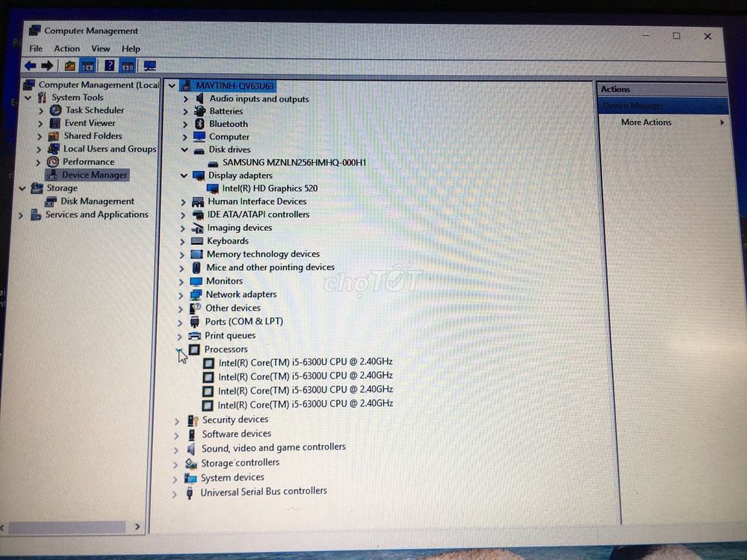Click the Forward arrow in the toolbar

[x=47, y=66]
